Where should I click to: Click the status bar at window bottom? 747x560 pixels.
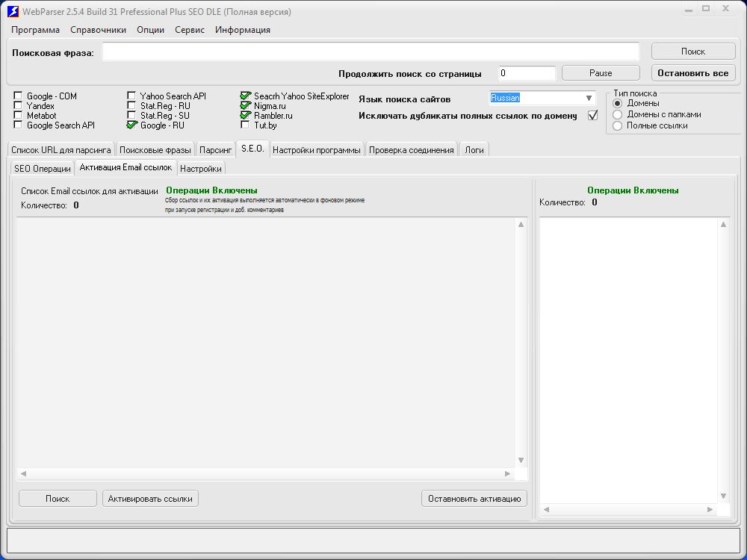(x=373, y=541)
